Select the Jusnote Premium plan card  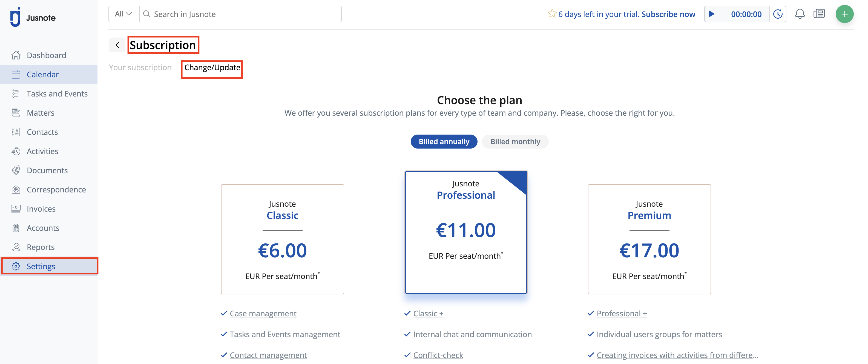pyautogui.click(x=649, y=239)
